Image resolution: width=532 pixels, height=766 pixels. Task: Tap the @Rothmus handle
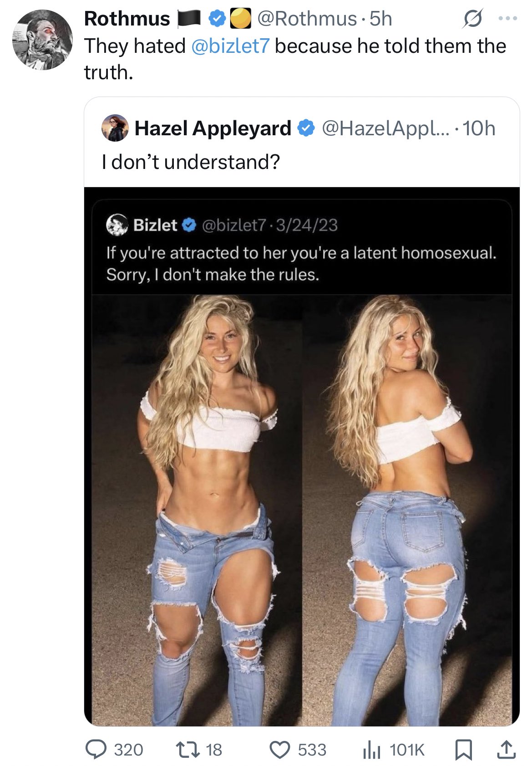pos(307,19)
